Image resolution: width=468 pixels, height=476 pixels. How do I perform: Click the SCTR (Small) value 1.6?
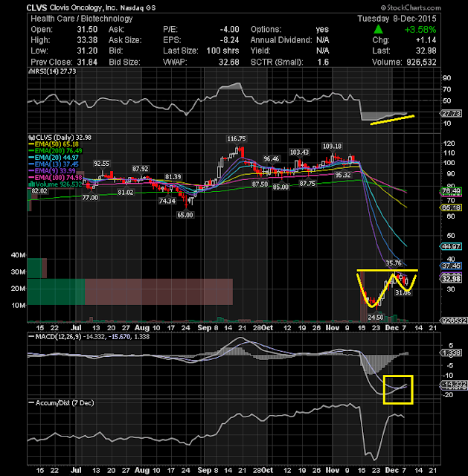point(323,62)
